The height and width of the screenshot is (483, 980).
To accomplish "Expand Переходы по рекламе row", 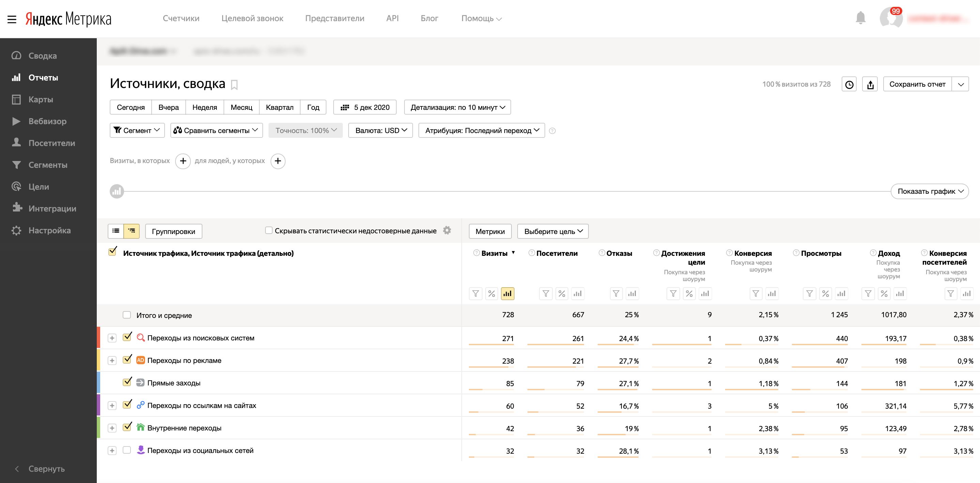I will 112,361.
